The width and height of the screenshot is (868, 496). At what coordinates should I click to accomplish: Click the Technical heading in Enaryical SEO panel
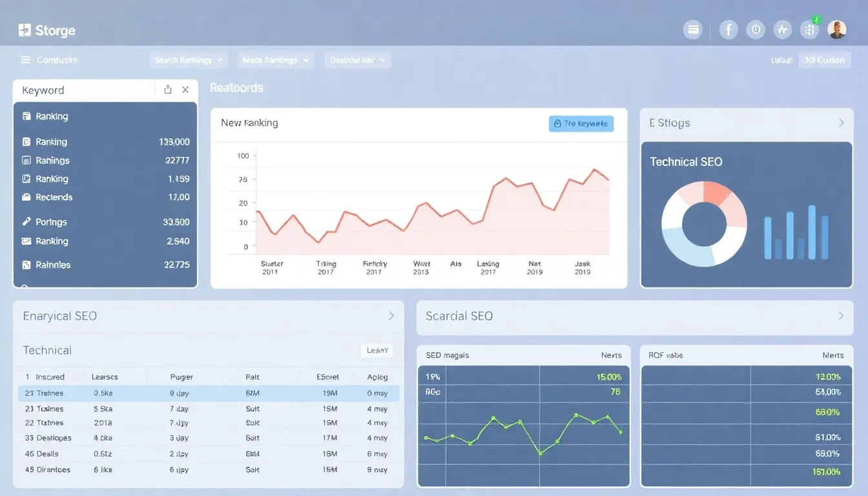[x=47, y=350]
